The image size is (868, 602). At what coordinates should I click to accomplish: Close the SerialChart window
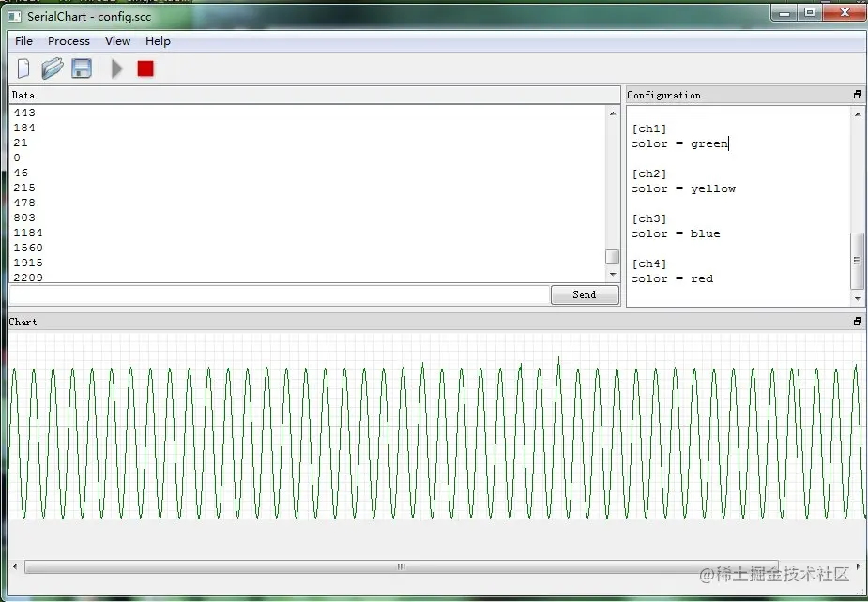click(x=845, y=13)
